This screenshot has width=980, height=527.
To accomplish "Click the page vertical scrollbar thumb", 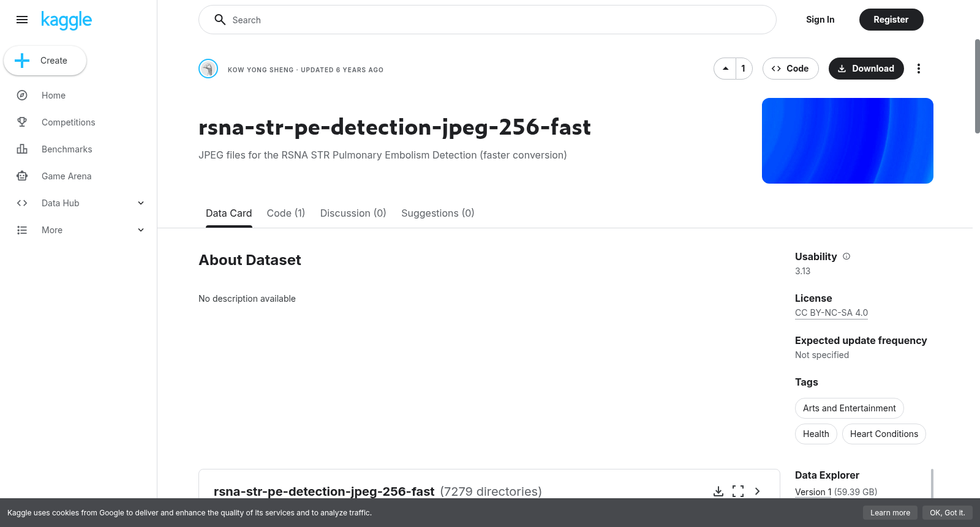I will click(x=977, y=86).
